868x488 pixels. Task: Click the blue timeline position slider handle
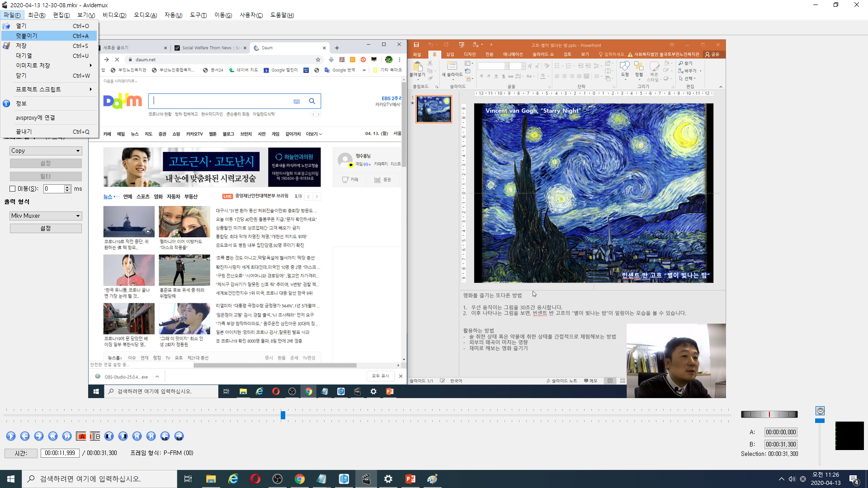click(283, 415)
